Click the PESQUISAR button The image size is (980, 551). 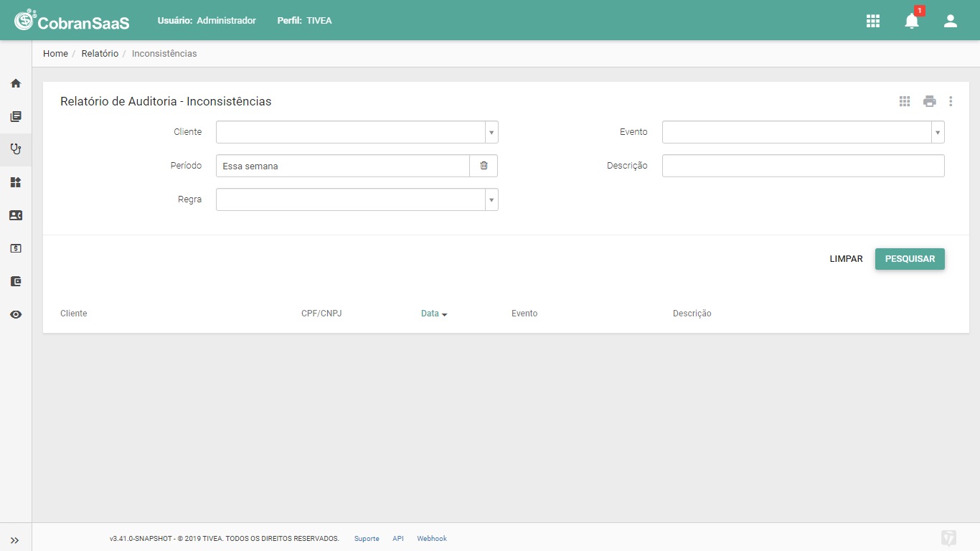[x=910, y=259]
